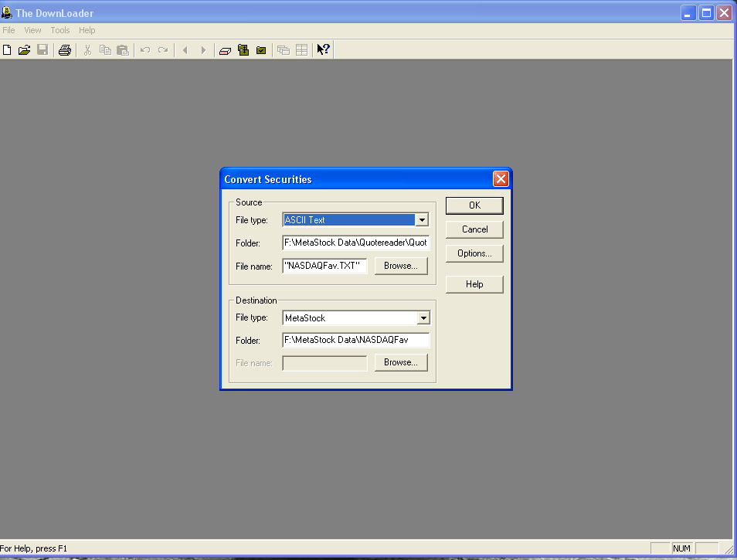The height and width of the screenshot is (560, 737).
Task: Click the New document toolbar icon
Action: coord(7,49)
